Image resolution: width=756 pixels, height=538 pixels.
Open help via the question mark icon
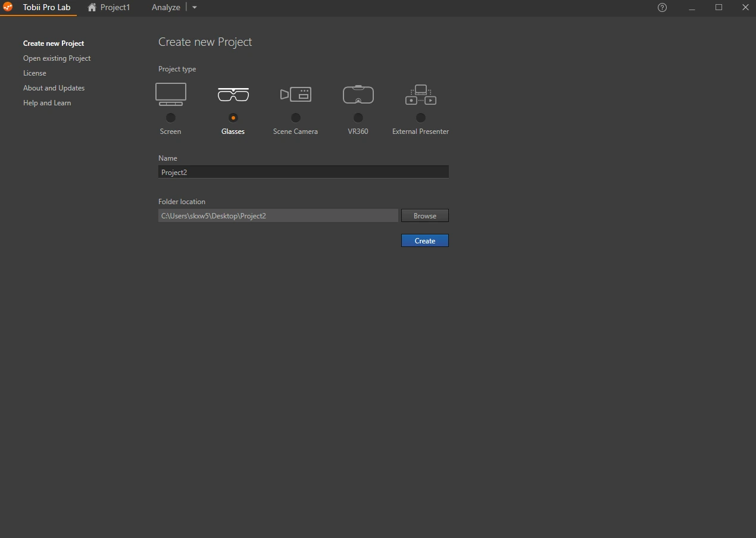point(662,7)
